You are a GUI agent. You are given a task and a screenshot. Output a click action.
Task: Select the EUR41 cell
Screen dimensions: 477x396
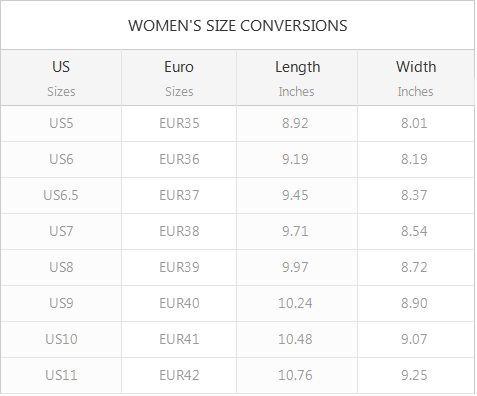(x=179, y=340)
